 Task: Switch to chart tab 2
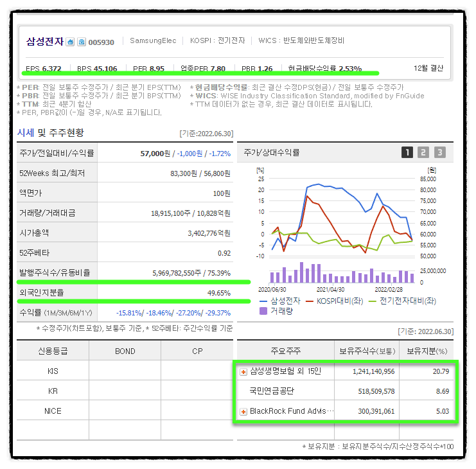pyautogui.click(x=423, y=152)
